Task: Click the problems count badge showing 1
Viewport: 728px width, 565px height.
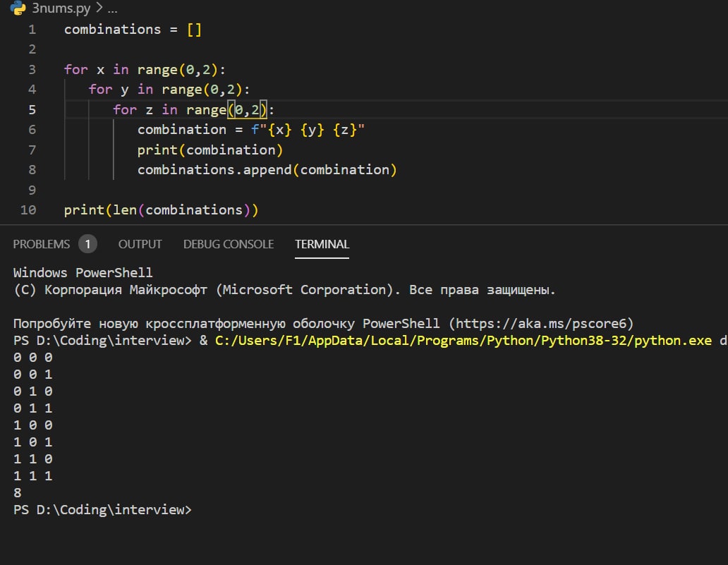Action: point(87,244)
